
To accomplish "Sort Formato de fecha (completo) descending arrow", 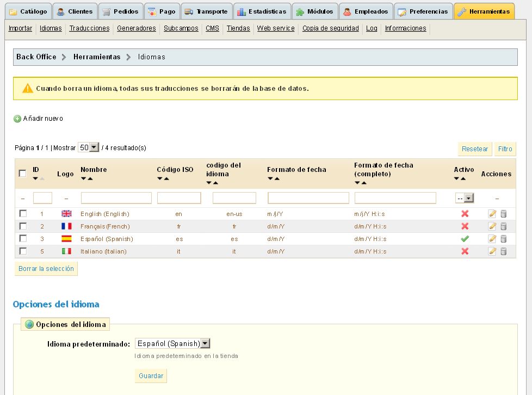I will [x=357, y=183].
